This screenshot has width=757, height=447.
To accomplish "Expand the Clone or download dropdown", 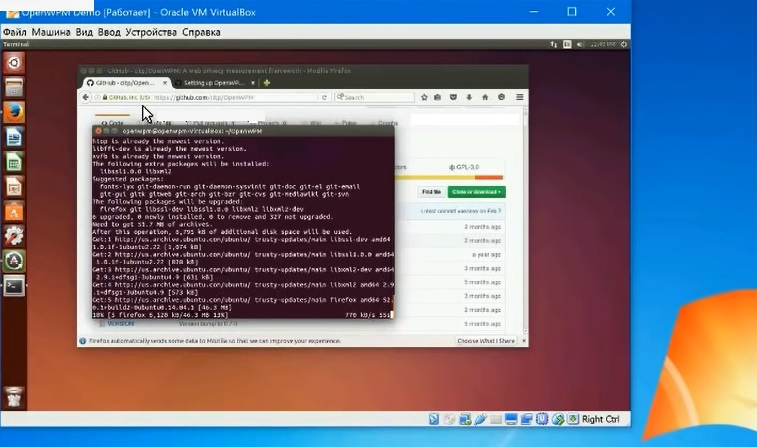I will (x=476, y=192).
